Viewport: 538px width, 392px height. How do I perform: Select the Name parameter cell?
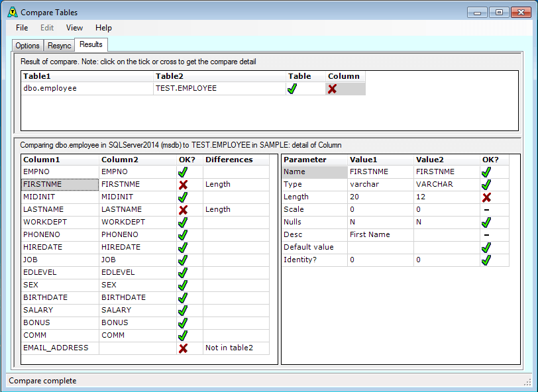click(x=315, y=171)
